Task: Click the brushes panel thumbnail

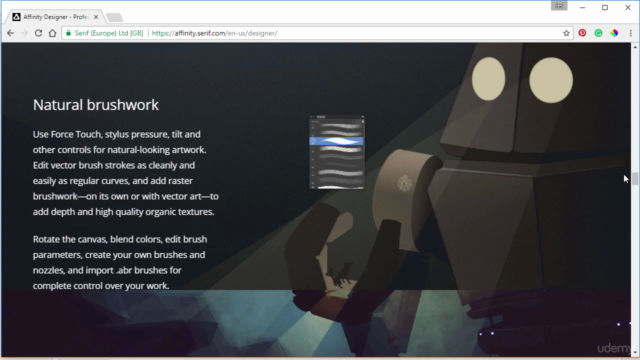Action: (337, 152)
